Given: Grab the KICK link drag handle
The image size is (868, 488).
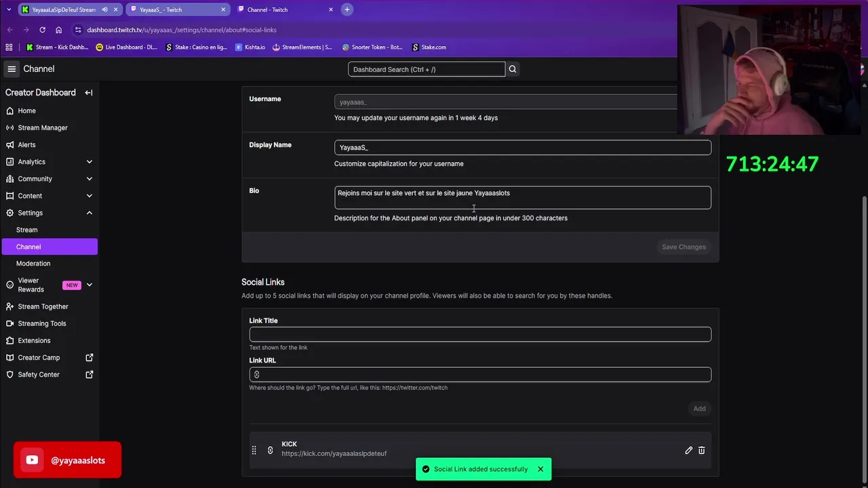Looking at the screenshot, I should click(x=254, y=450).
